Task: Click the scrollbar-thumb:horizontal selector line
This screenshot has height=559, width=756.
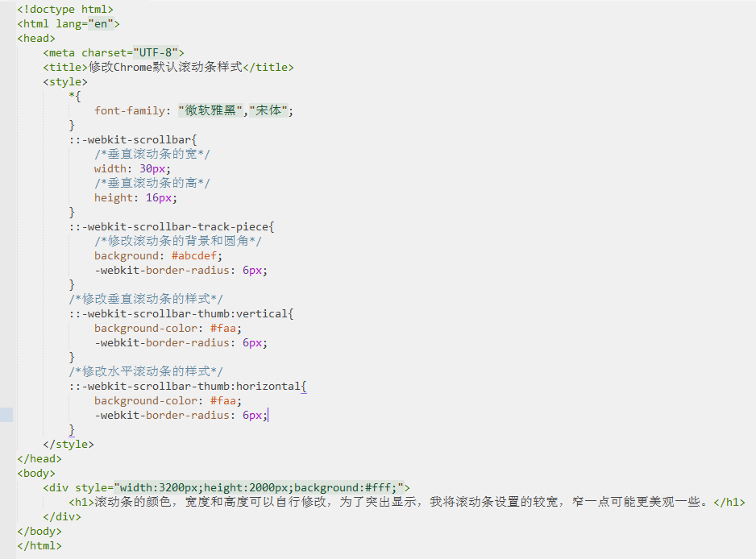Action: (188, 386)
